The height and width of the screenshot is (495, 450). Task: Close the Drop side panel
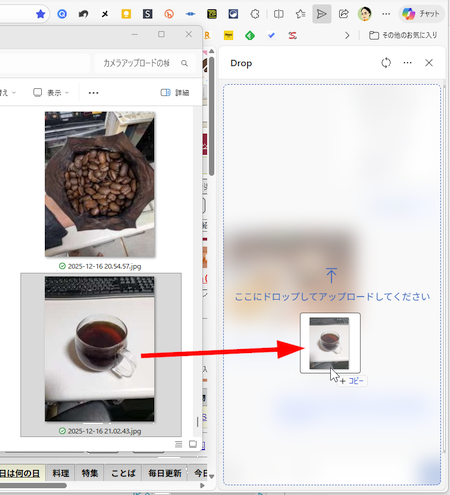pos(429,63)
